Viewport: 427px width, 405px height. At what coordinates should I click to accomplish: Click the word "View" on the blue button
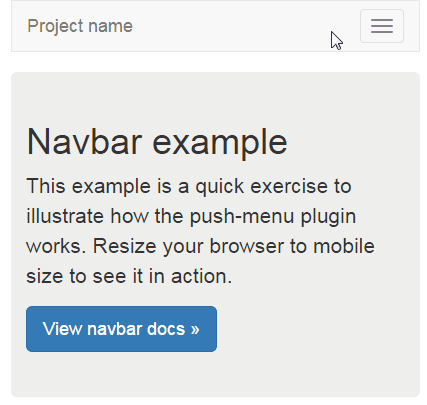point(62,329)
